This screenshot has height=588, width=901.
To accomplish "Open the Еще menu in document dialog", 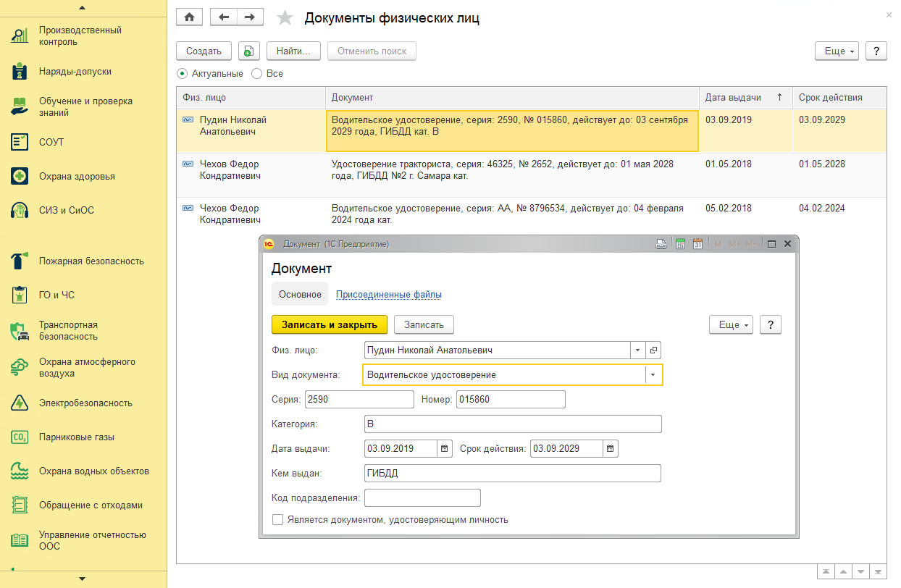I will tap(732, 325).
